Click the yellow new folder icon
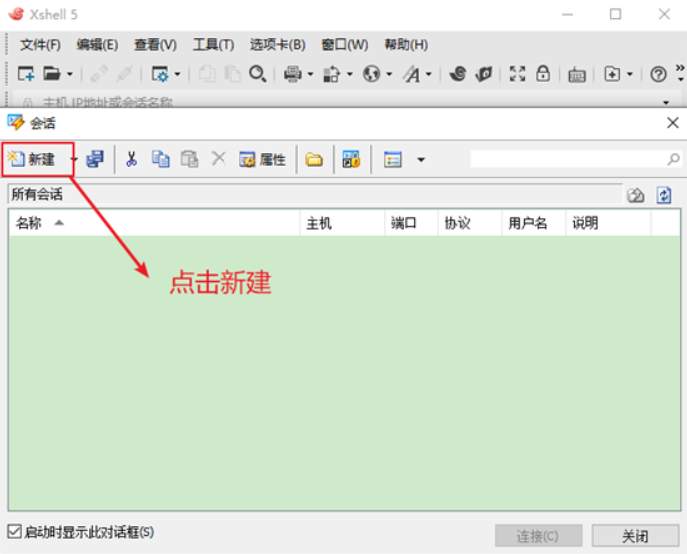The image size is (687, 554). (314, 160)
